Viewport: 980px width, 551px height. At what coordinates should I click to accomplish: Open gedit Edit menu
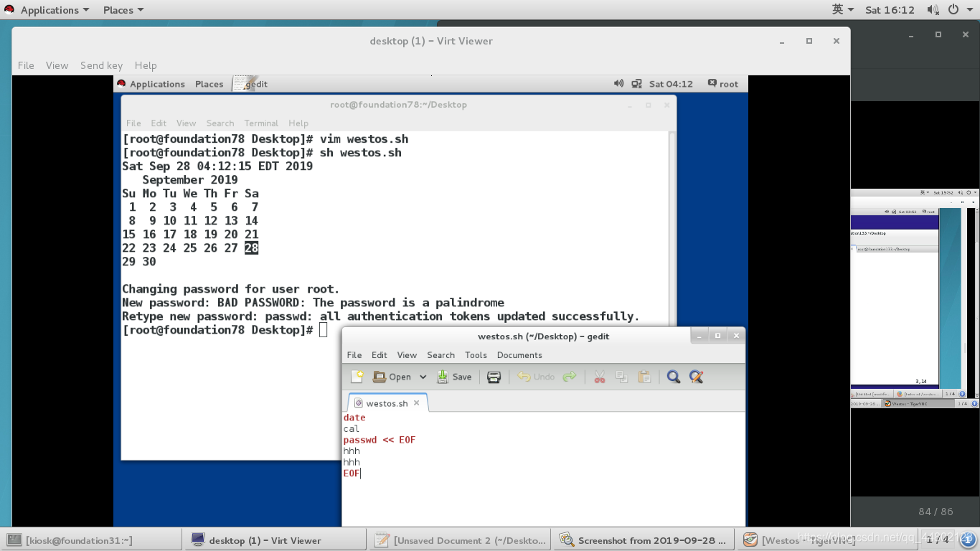[380, 355]
